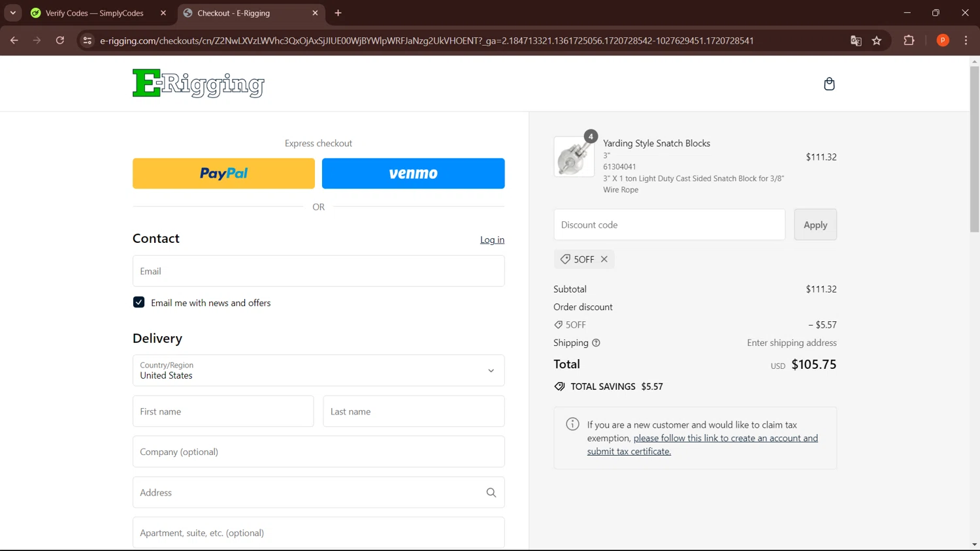This screenshot has height=551, width=980.
Task: Close the Verify Codes SimplyCodes tab
Action: coord(163,13)
